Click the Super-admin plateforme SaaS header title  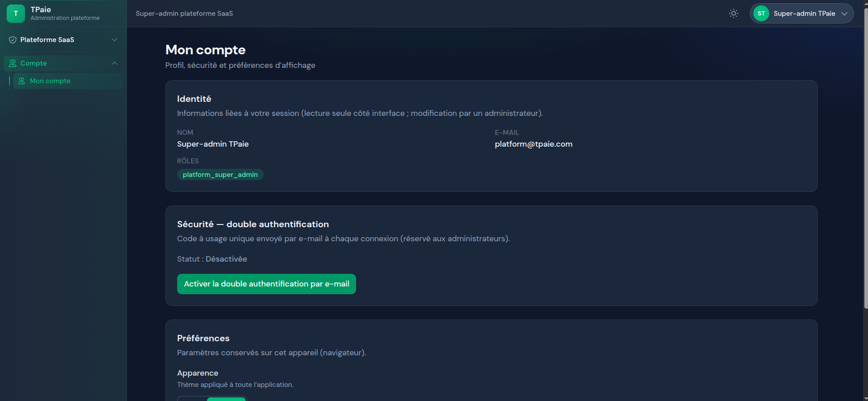184,14
